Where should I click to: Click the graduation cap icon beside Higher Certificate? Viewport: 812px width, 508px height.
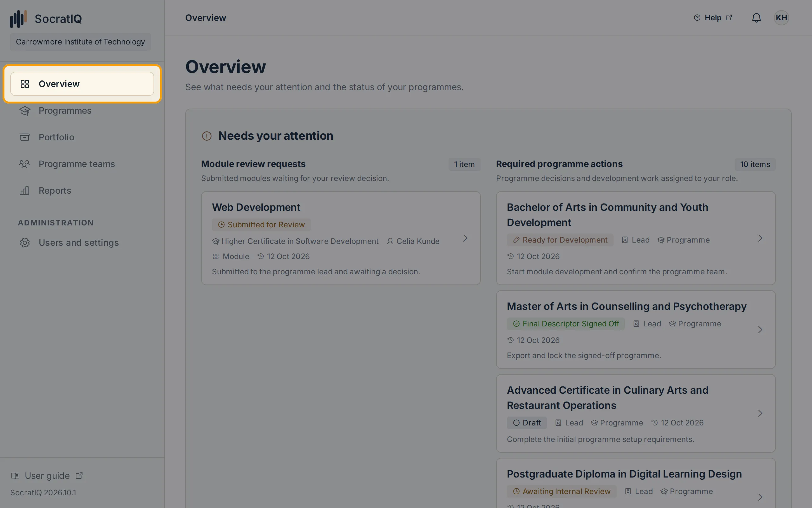click(x=216, y=241)
